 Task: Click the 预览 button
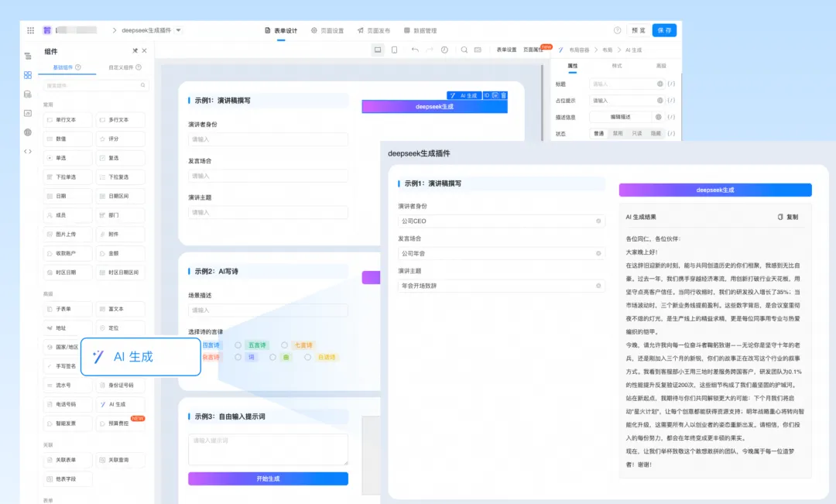coord(638,30)
